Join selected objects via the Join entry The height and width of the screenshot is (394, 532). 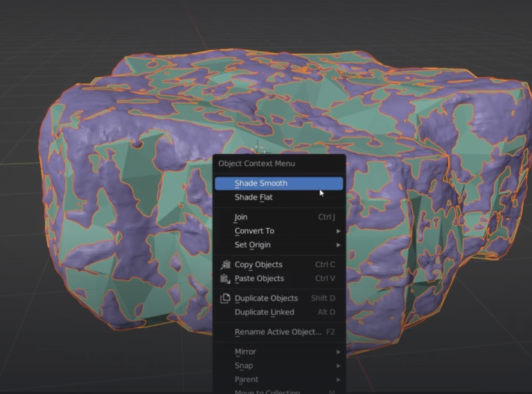(x=241, y=217)
